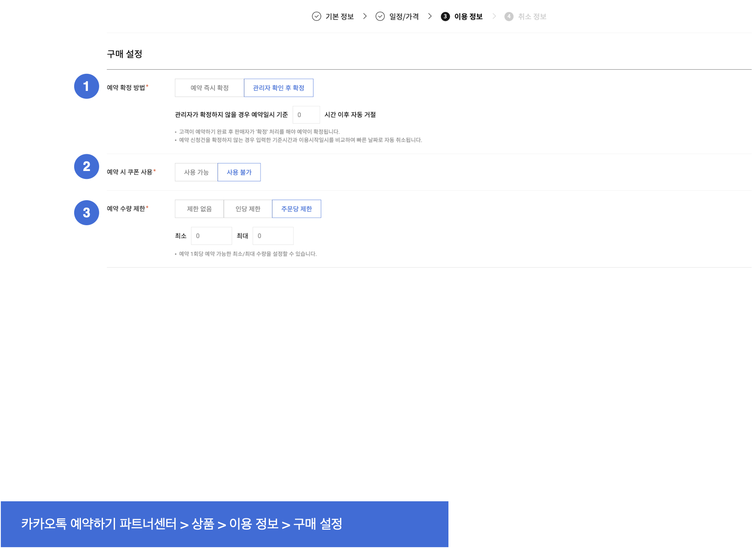
Task: Choose the 주문당 제한 option
Action: click(x=296, y=209)
